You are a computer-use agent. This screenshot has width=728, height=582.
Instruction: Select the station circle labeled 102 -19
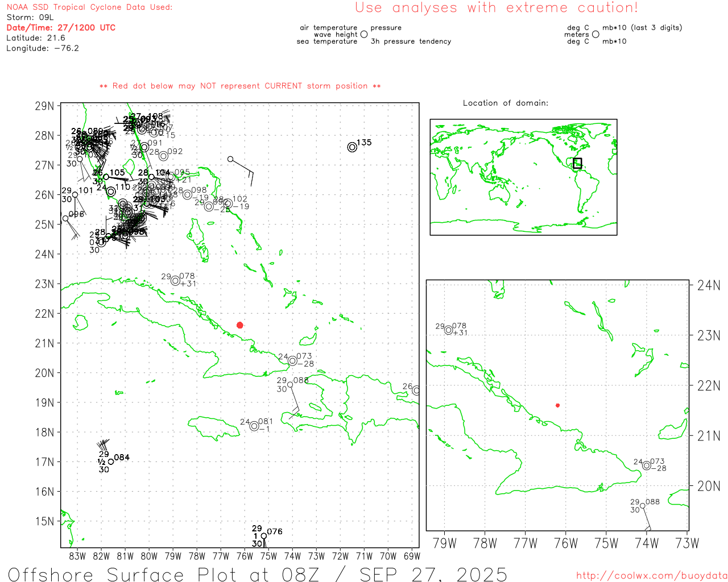tap(228, 203)
